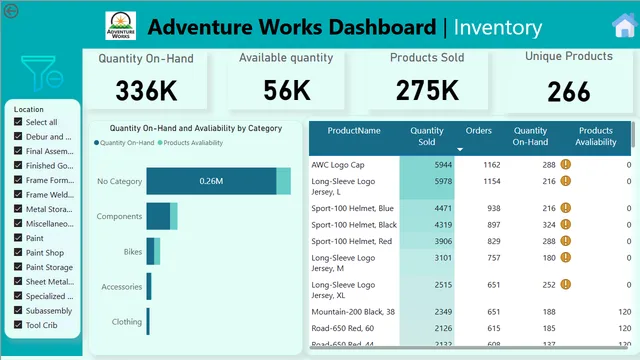The height and width of the screenshot is (360, 640).
Task: Toggle the Specialized ... checkbox
Action: (x=18, y=296)
